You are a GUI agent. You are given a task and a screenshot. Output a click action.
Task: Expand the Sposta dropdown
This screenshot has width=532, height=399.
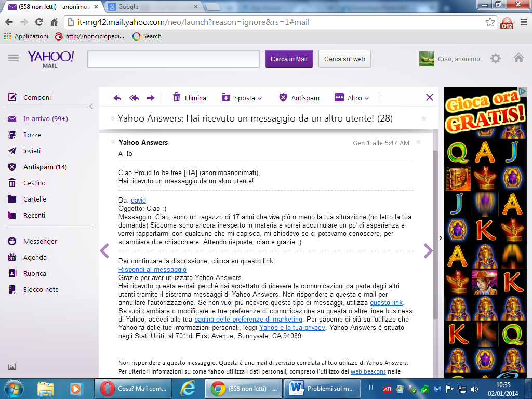coord(242,98)
